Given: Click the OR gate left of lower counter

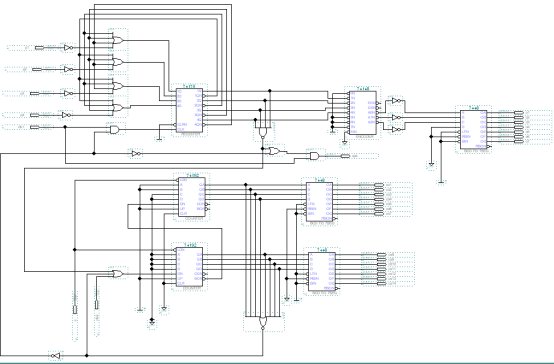Looking at the screenshot, I should click(118, 274).
